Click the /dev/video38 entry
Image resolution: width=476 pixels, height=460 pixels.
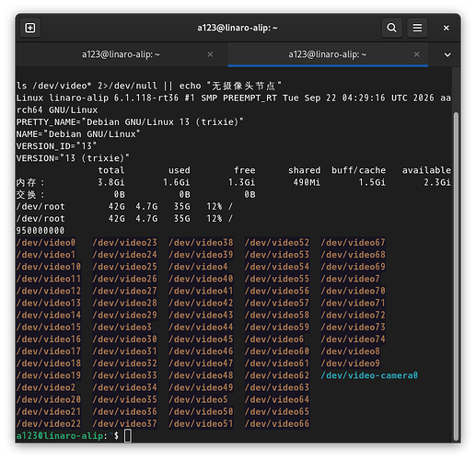[x=201, y=243]
